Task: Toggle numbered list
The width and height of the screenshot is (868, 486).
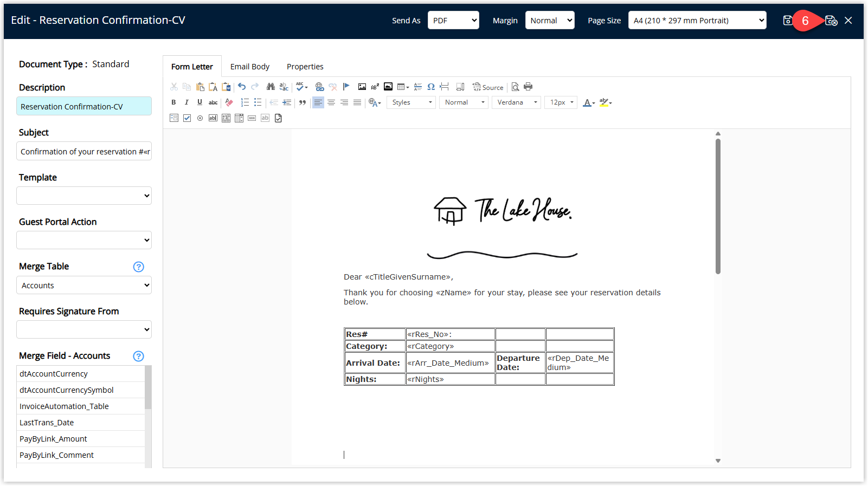Action: pos(245,102)
